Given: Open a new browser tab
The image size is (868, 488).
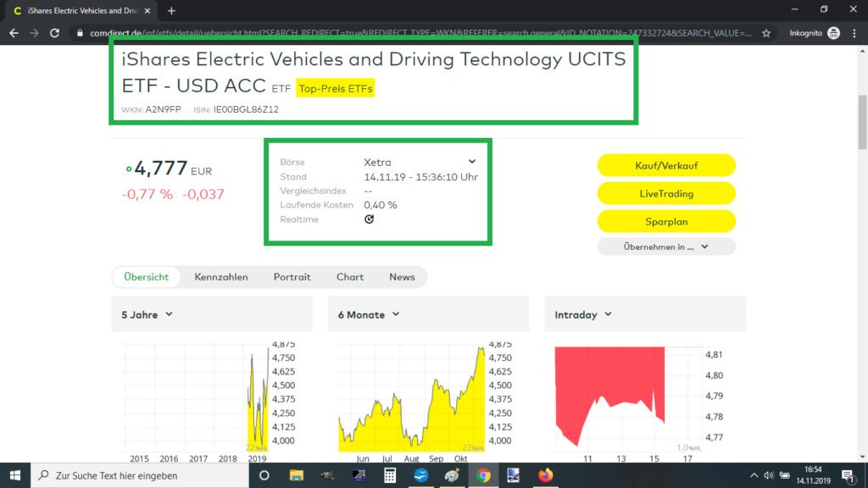Looking at the screenshot, I should click(171, 10).
